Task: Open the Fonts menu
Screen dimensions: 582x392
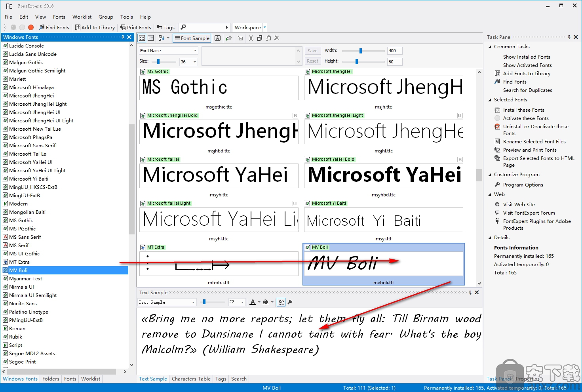Action: tap(59, 17)
